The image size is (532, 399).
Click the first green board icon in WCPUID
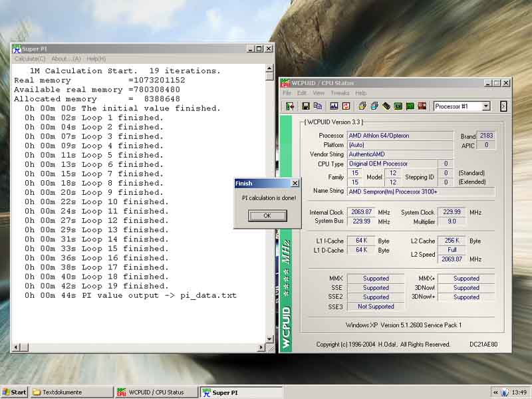pyautogui.click(x=398, y=106)
